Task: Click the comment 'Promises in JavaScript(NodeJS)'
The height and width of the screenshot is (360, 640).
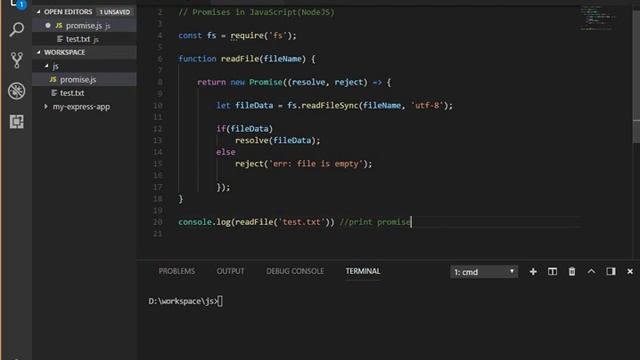Action: pyautogui.click(x=263, y=12)
